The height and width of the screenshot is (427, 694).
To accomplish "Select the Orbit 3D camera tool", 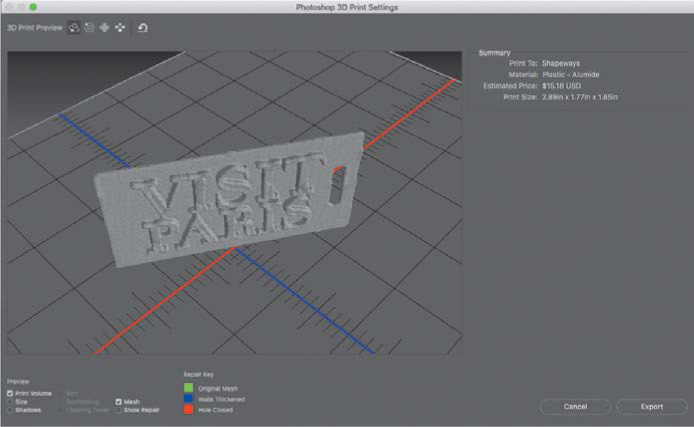I will pyautogui.click(x=74, y=28).
